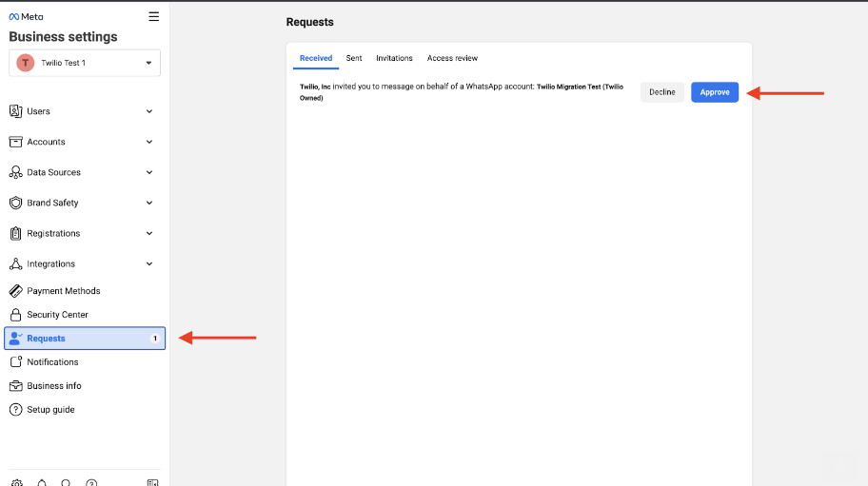The height and width of the screenshot is (486, 868).
Task: Click the Meta logo
Action: (x=26, y=16)
